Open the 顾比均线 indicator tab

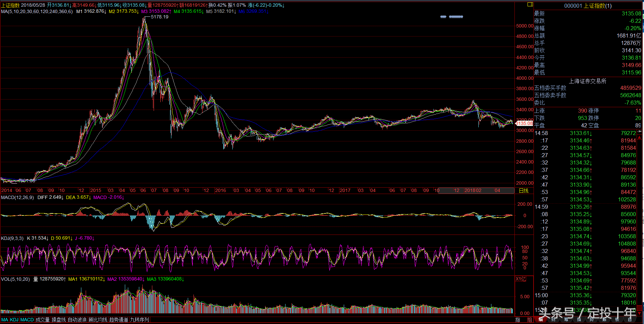98,320
